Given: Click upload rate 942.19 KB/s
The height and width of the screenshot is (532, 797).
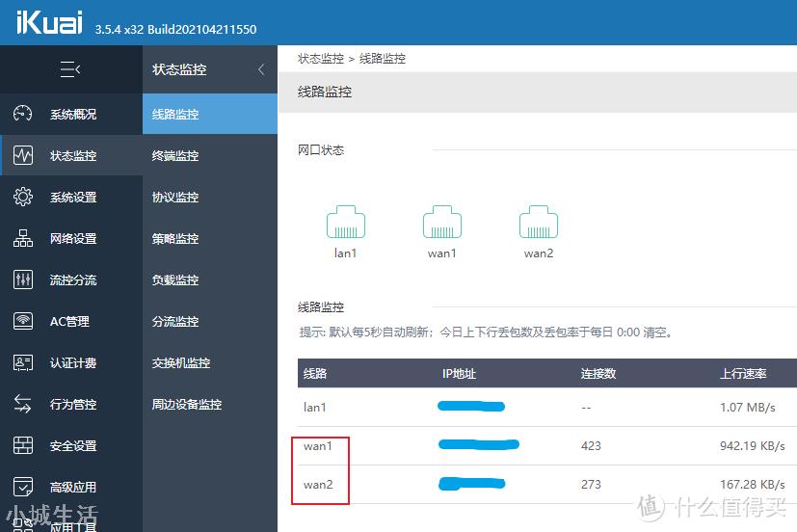Looking at the screenshot, I should (753, 446).
